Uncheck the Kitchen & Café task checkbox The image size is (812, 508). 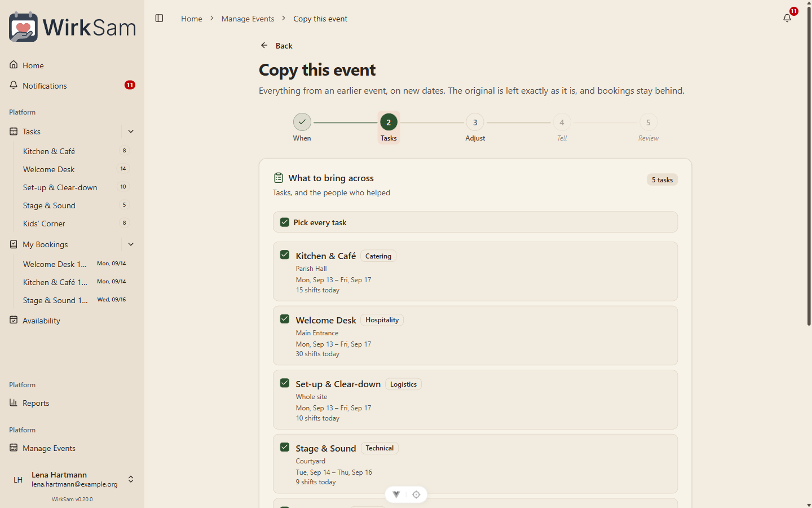(285, 255)
